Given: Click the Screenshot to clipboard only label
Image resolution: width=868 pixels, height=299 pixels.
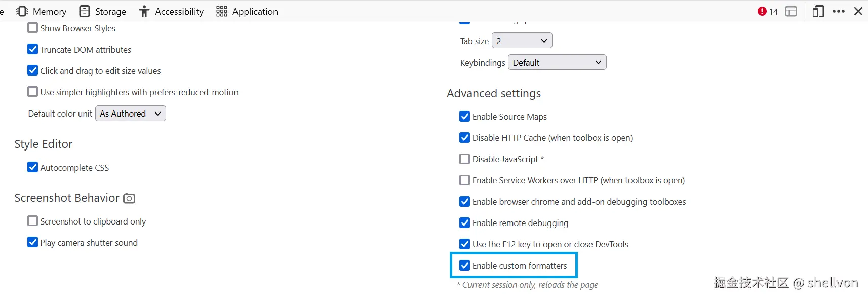Looking at the screenshot, I should coord(93,221).
